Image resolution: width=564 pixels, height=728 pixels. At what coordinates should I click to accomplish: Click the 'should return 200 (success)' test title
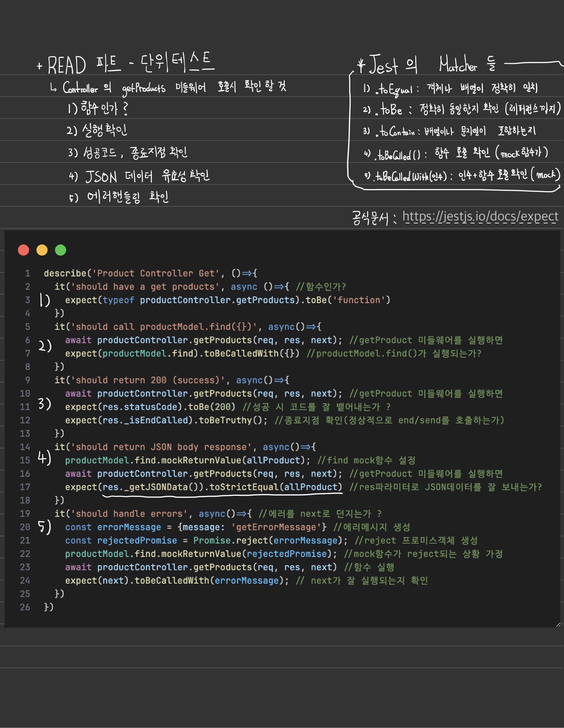coord(148,380)
